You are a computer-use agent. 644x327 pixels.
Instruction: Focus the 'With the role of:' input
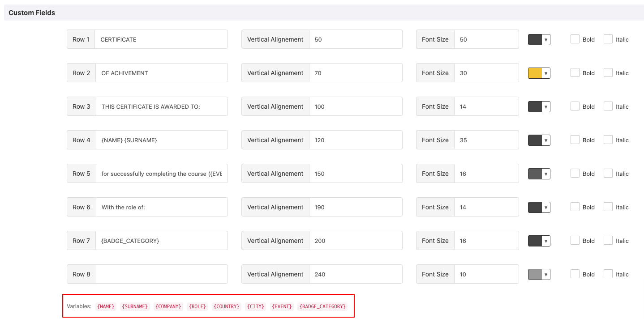pyautogui.click(x=162, y=207)
